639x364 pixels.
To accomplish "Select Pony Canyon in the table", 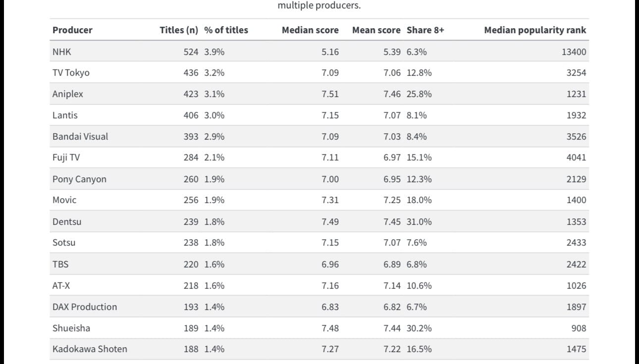I will [79, 179].
